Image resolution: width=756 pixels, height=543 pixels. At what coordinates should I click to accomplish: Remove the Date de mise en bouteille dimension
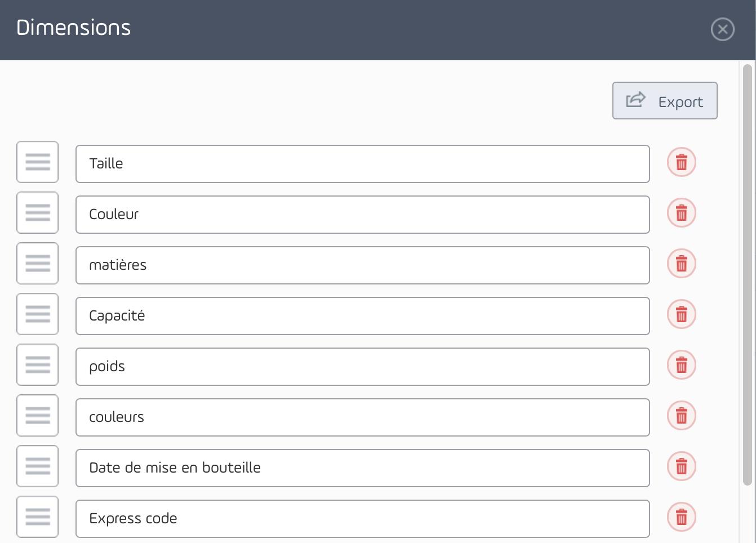[682, 466]
